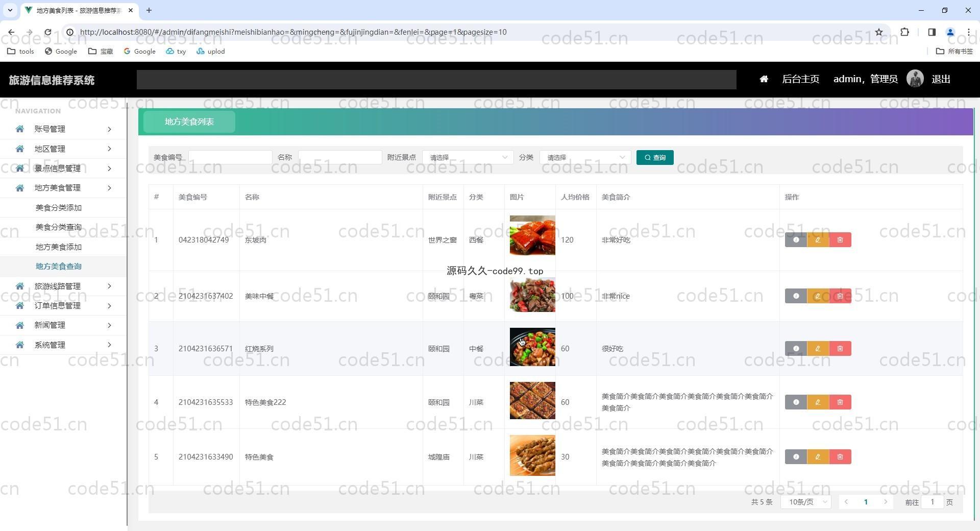
Task: Click the 特色美食222 food thumbnail
Action: point(532,401)
